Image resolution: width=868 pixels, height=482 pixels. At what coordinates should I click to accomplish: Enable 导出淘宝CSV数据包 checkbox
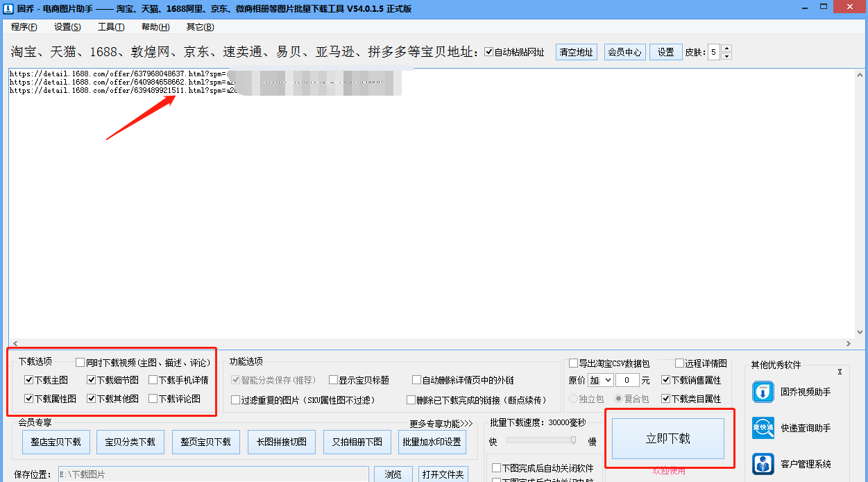(x=573, y=363)
